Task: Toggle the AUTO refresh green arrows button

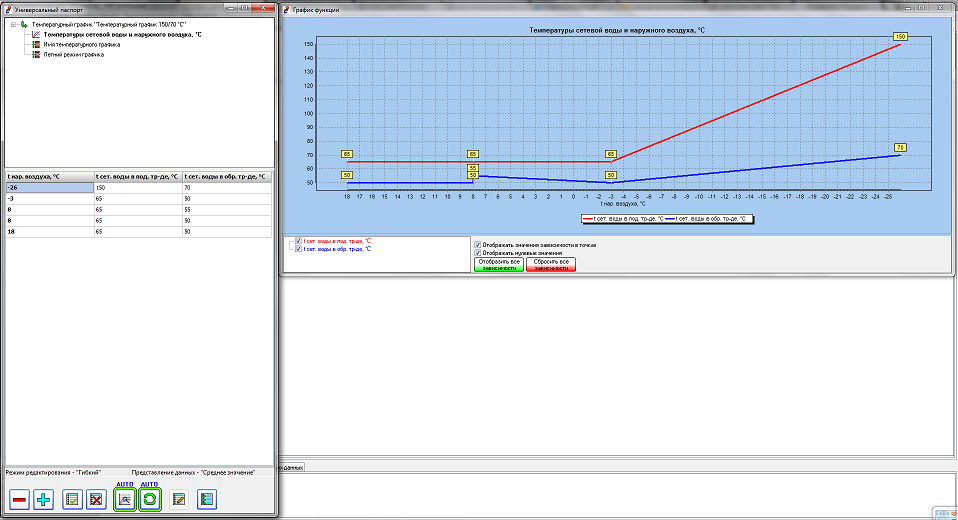Action: [150, 500]
